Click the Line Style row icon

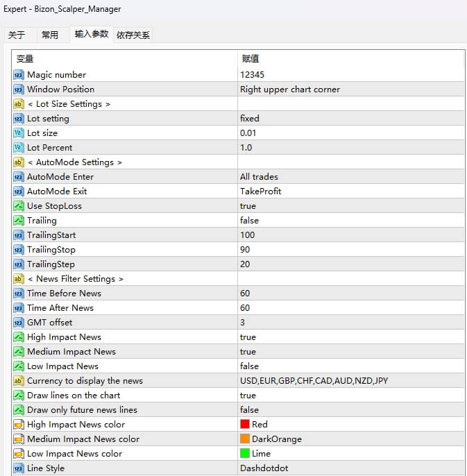click(x=19, y=468)
